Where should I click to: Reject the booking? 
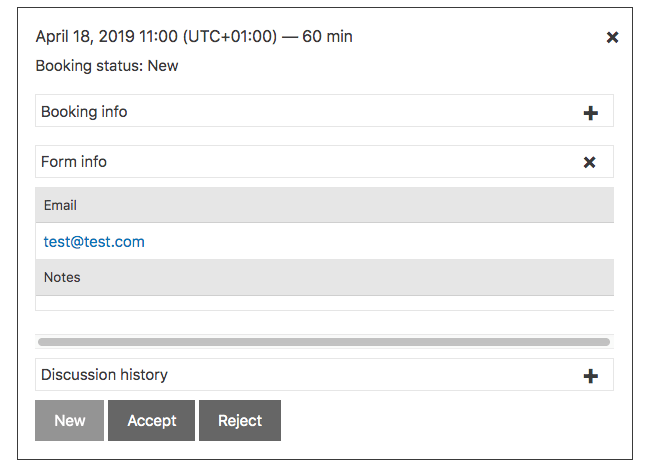coord(240,421)
